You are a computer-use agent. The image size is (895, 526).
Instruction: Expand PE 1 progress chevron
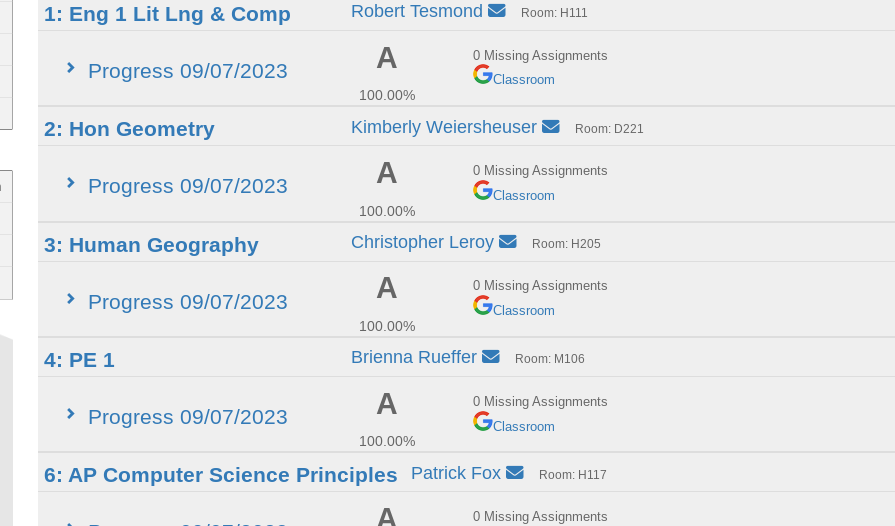point(71,414)
